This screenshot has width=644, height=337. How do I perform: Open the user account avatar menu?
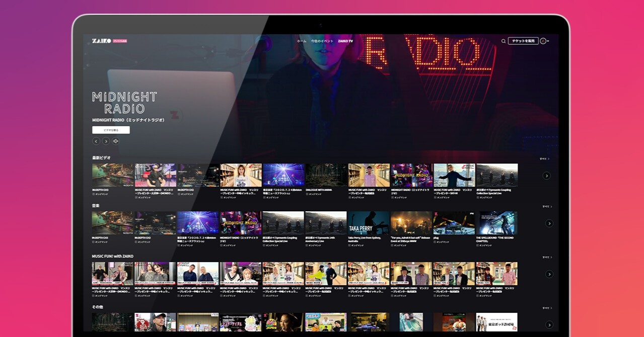[544, 41]
